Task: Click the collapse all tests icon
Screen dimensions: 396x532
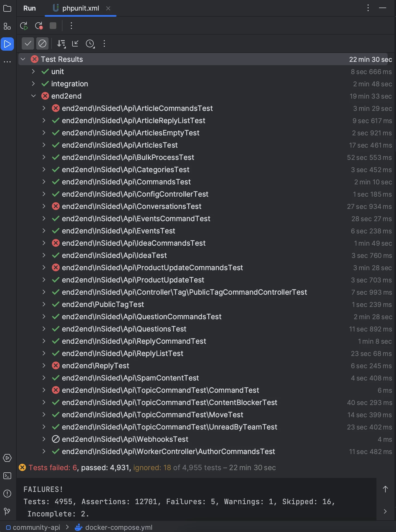Action: point(75,44)
